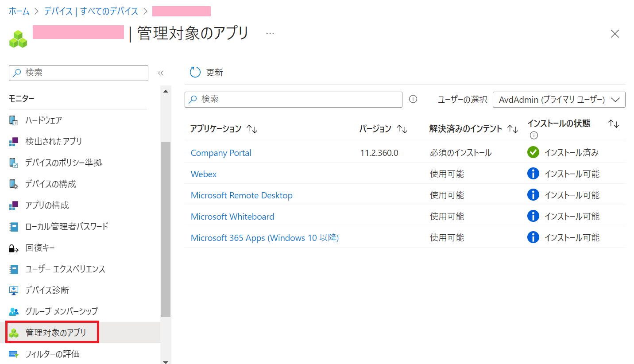
Task: Open the Company Portal application link
Action: point(221,153)
